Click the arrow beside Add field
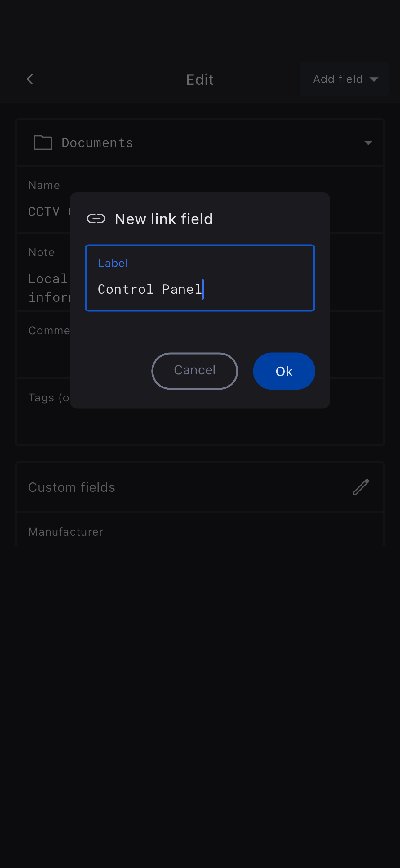The width and height of the screenshot is (400, 868). coord(374,80)
